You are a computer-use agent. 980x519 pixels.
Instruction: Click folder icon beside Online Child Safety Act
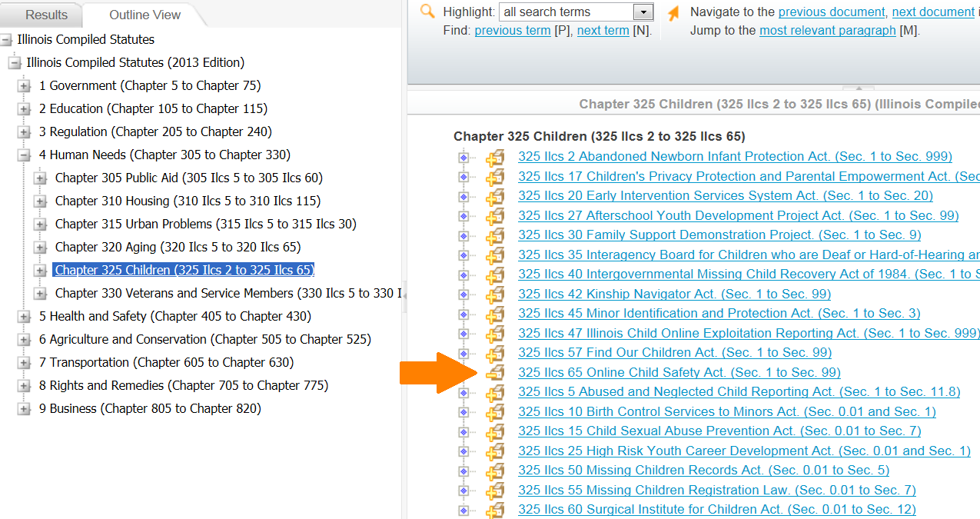[494, 373]
